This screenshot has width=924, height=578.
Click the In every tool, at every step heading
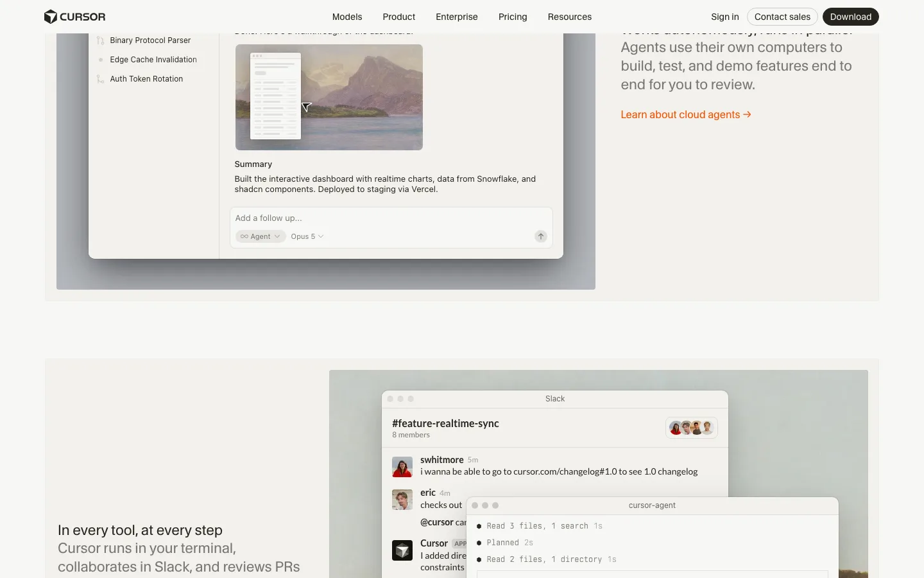point(140,530)
